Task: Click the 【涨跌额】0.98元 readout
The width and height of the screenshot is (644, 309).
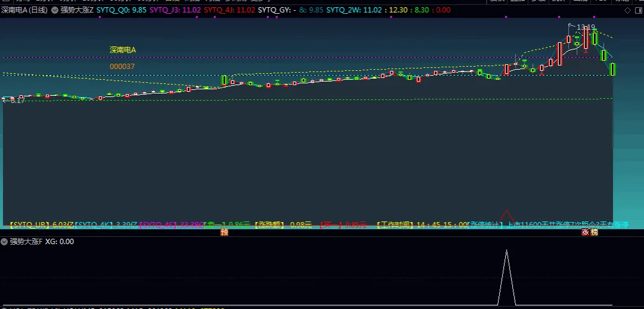Action: click(x=283, y=224)
